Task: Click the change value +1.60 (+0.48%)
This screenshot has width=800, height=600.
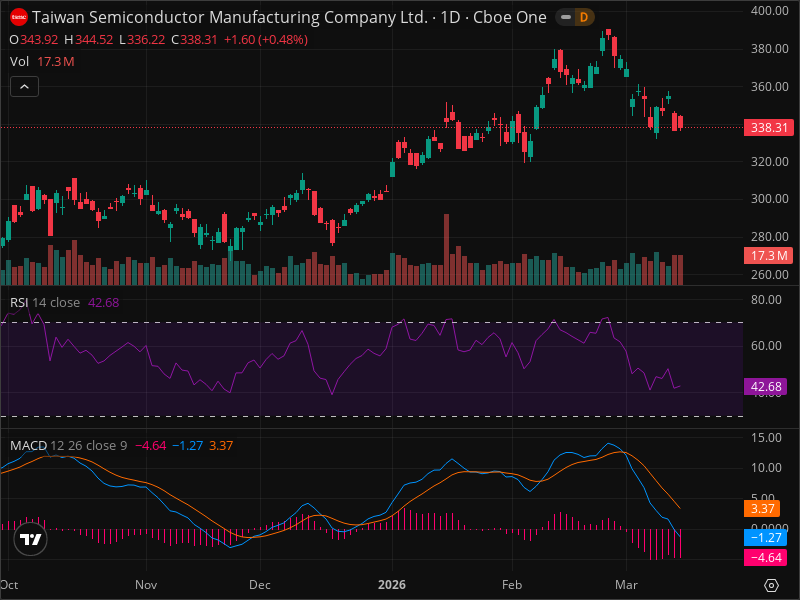Action: 266,40
